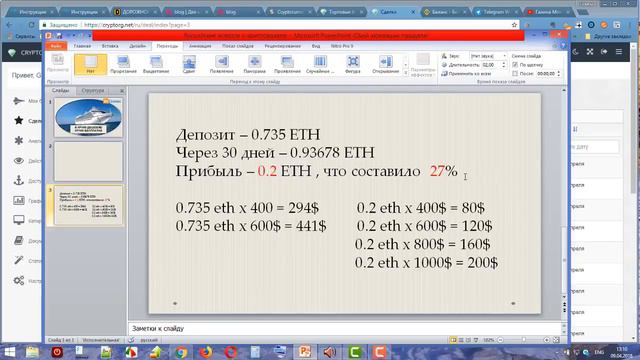
Task: Click the zoom in plus button
Action: (547, 340)
